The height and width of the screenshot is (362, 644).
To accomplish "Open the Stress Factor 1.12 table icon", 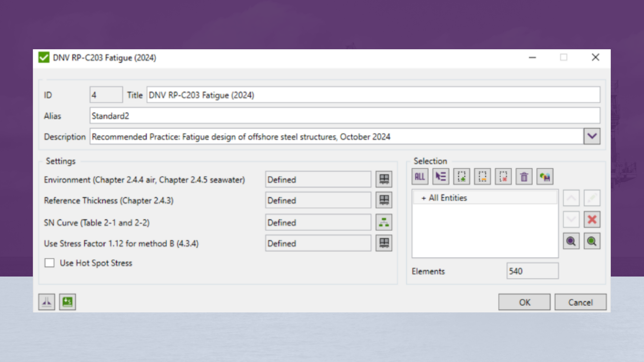I will [x=384, y=243].
